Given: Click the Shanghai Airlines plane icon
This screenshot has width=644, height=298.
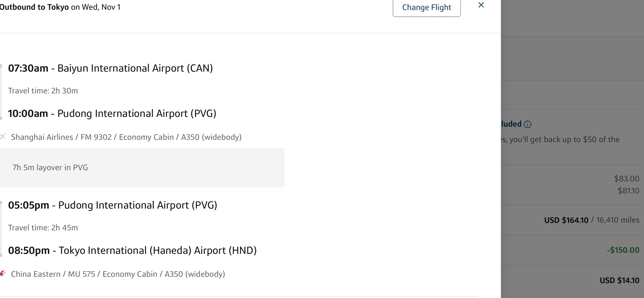Looking at the screenshot, I should [x=3, y=137].
